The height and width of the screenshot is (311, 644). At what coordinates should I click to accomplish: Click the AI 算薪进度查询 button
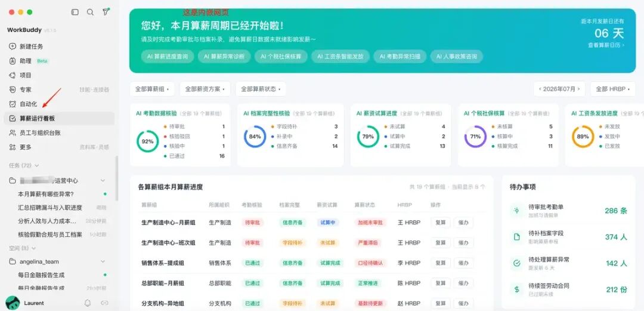tap(168, 57)
